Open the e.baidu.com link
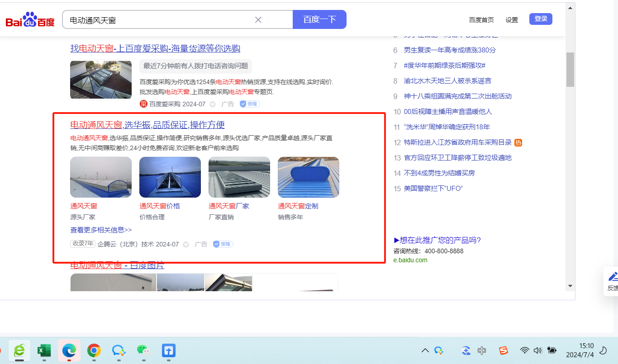Viewport: 618px width, 364px height. [x=410, y=260]
